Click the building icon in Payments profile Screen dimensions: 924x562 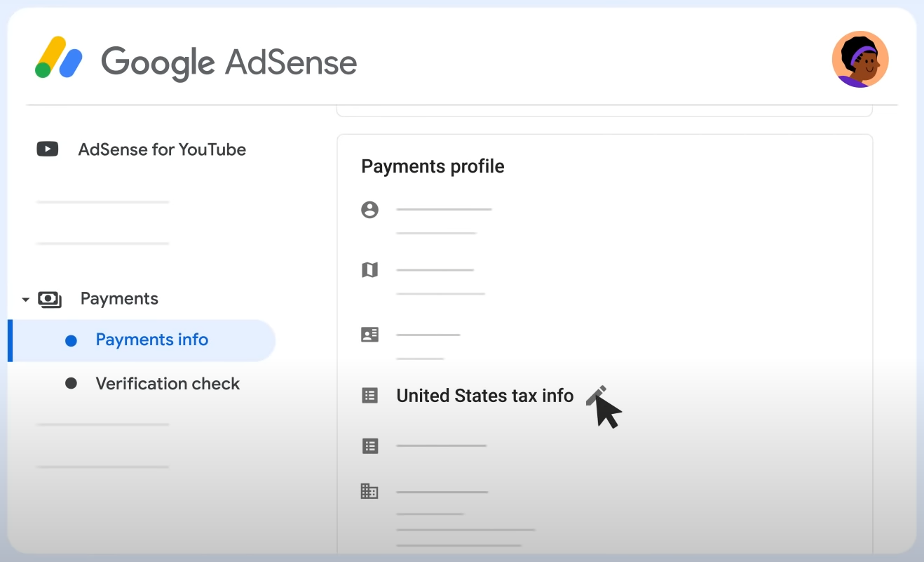tap(369, 491)
